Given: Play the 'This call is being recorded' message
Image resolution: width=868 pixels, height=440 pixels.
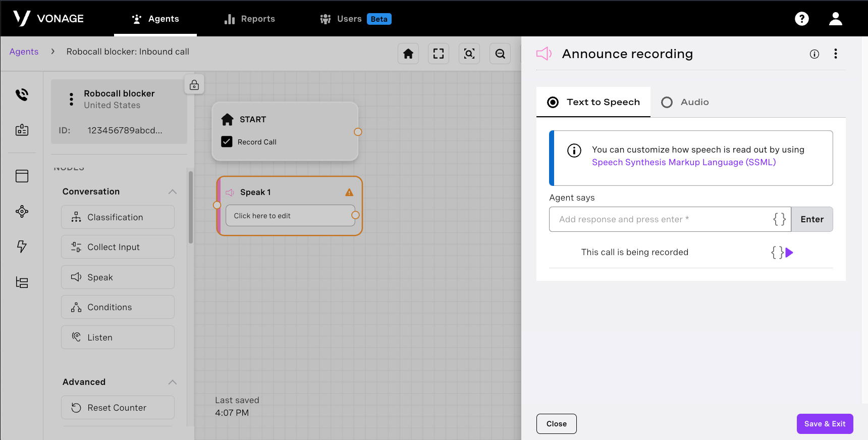Looking at the screenshot, I should click(x=790, y=253).
